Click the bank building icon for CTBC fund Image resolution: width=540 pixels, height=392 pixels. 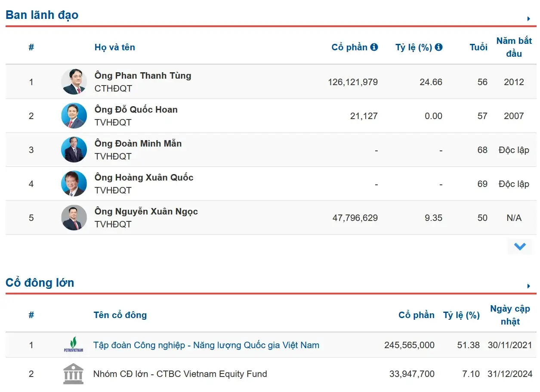[x=74, y=374]
